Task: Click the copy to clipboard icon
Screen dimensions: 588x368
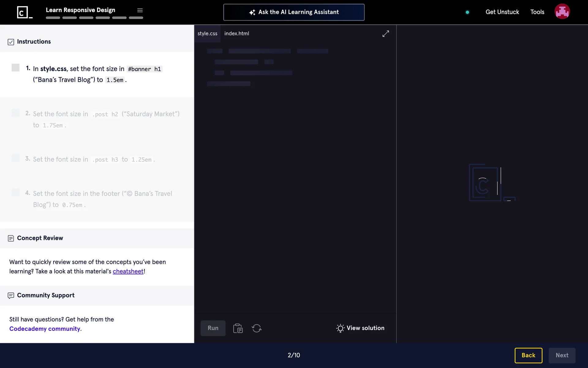Action: pos(238,328)
